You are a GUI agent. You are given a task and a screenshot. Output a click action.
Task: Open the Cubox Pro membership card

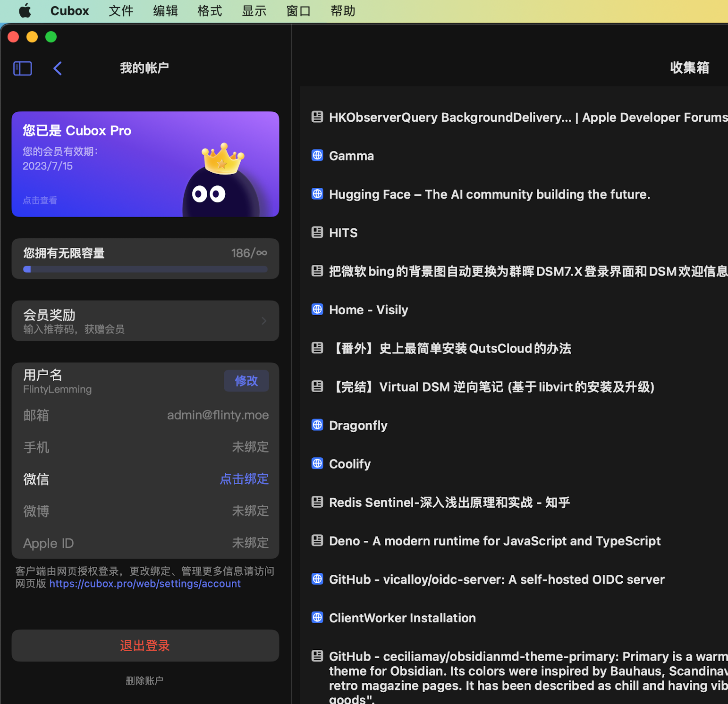click(x=145, y=164)
